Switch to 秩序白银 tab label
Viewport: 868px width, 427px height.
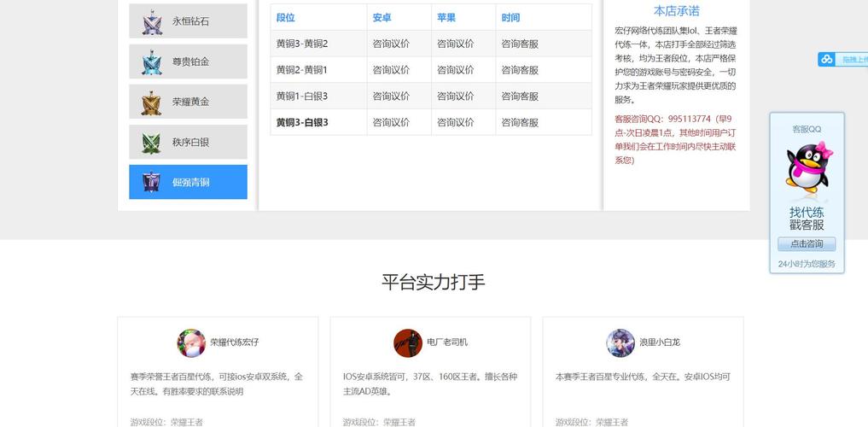tap(190, 143)
